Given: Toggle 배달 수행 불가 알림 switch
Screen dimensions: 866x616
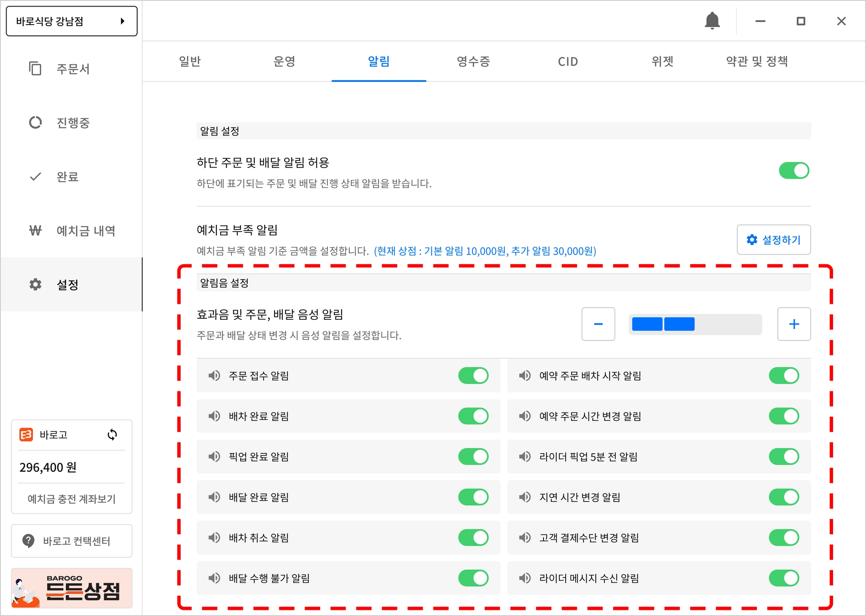Looking at the screenshot, I should (x=473, y=578).
